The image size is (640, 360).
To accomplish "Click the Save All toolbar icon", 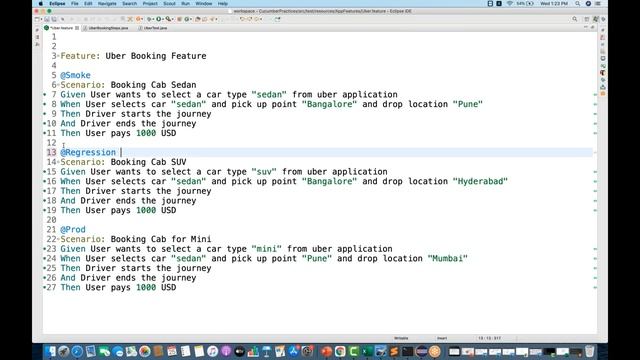I will (53, 19).
